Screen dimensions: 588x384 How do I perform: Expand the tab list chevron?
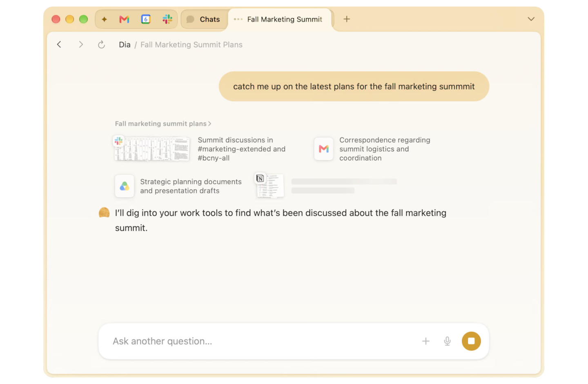(531, 19)
